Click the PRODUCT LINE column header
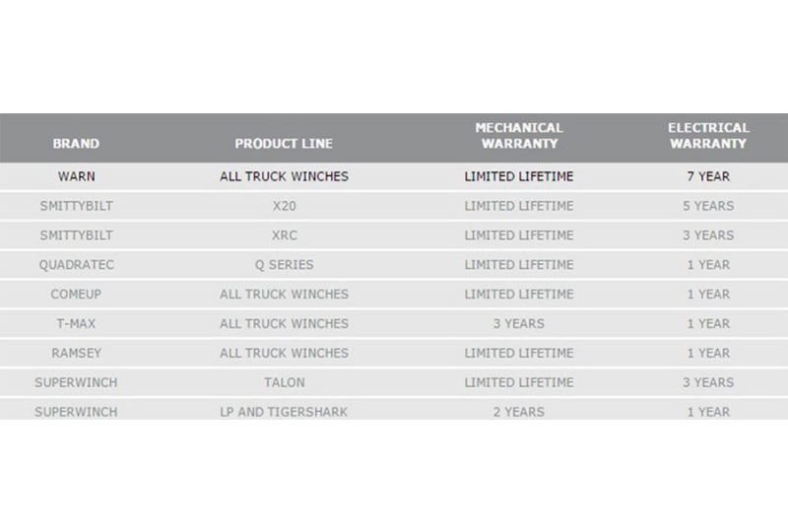Screen dimensions: 788x532 284,144
